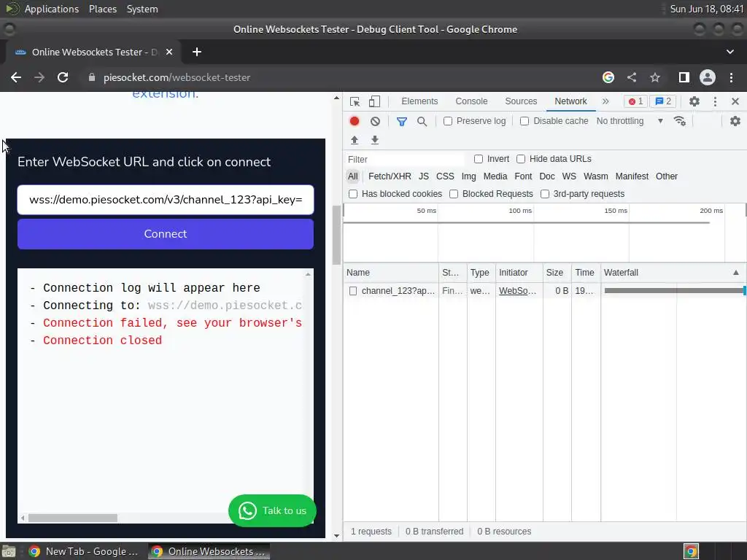Open the No throttling dropdown
Image resolution: width=747 pixels, height=560 pixels.
point(630,121)
